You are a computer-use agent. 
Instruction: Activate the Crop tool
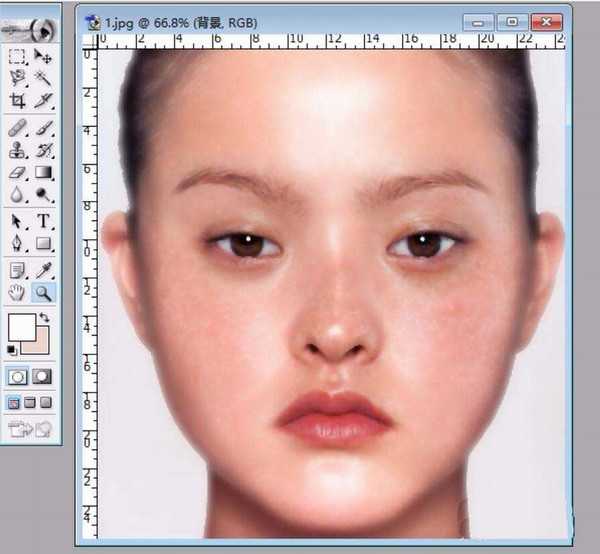(x=17, y=101)
